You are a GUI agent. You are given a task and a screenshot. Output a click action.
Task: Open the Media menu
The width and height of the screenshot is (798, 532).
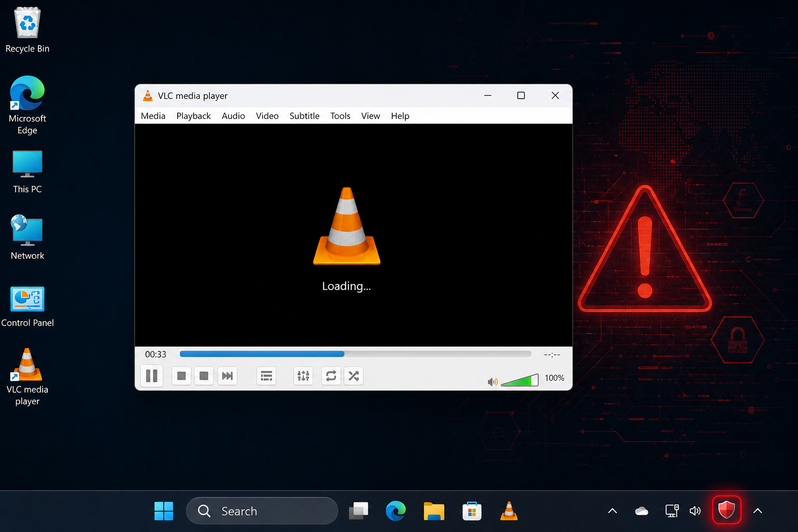153,116
